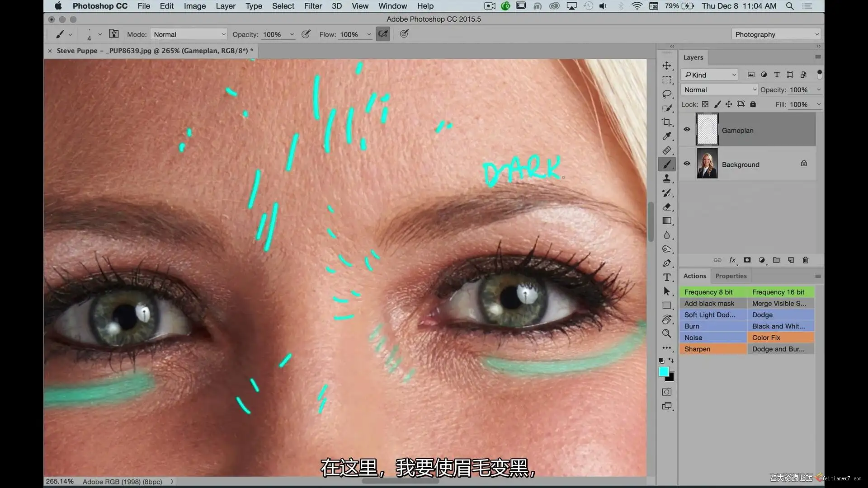Run the Frequency 8 bit action
Screen dimensions: 868x488
pyautogui.click(x=713, y=292)
